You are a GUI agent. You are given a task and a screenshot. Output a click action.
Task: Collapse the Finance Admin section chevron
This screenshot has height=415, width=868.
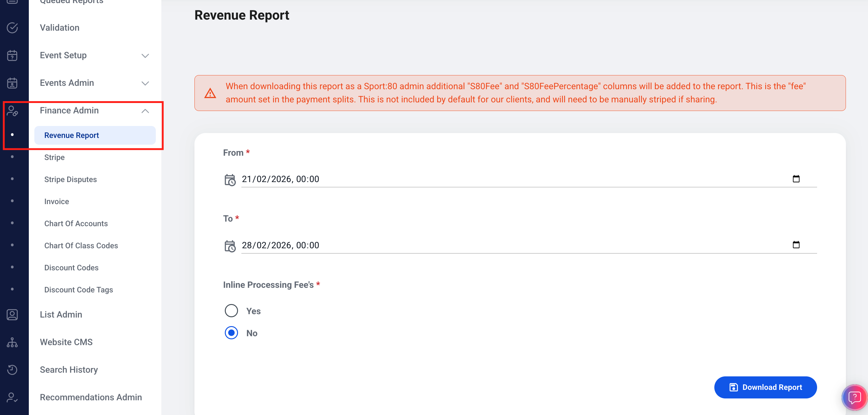[x=145, y=111]
